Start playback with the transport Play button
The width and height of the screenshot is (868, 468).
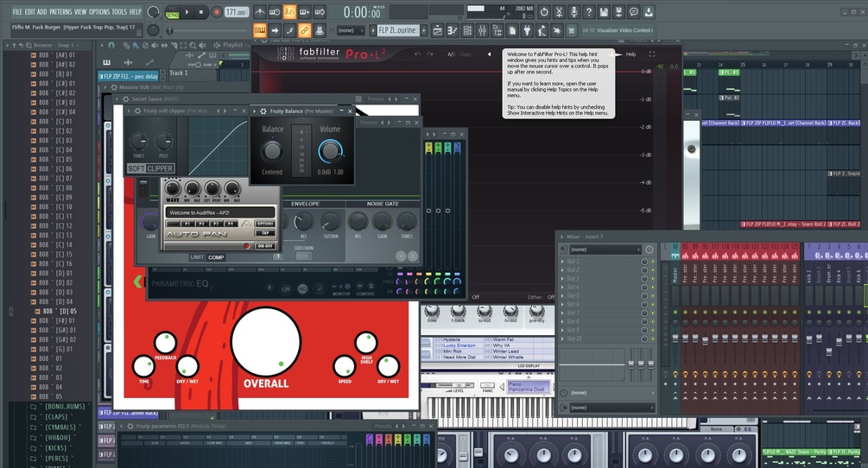pyautogui.click(x=187, y=11)
